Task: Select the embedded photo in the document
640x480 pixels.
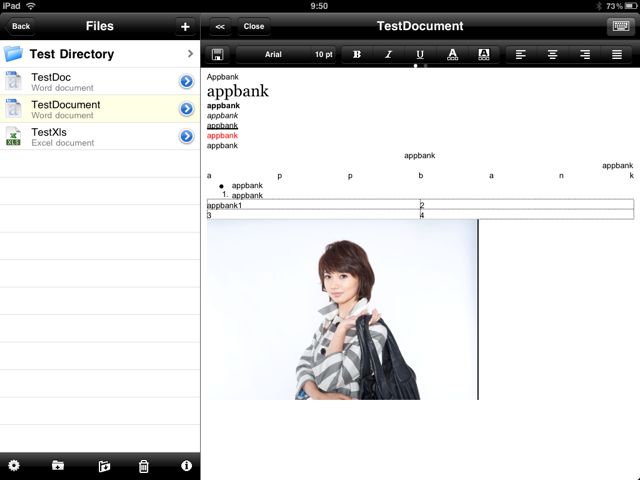Action: click(x=342, y=310)
